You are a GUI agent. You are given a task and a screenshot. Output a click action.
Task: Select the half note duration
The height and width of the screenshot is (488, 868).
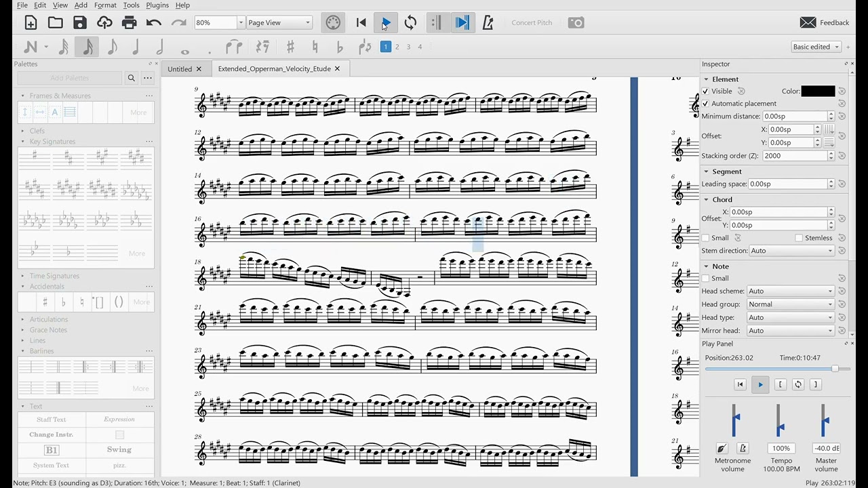point(160,47)
